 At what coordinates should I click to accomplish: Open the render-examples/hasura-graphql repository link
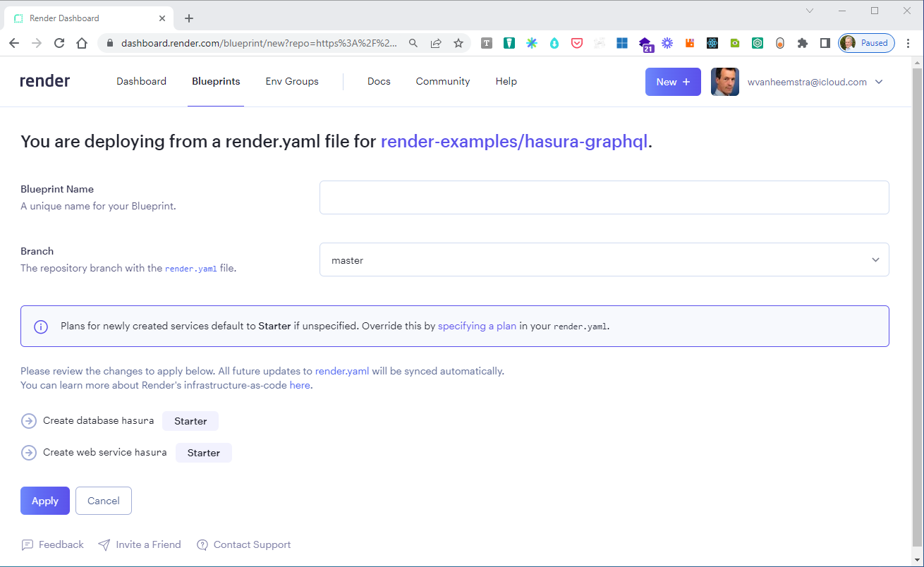point(514,141)
